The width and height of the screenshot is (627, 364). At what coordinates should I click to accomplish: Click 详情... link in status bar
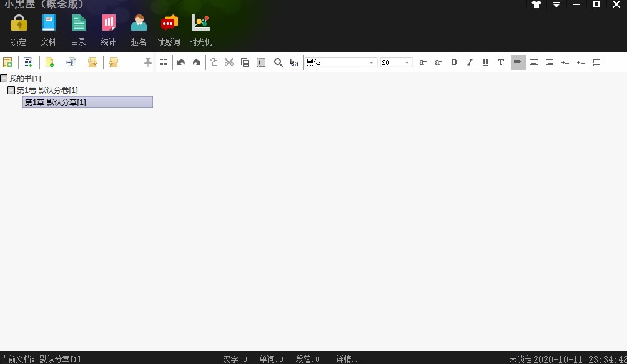click(348, 359)
